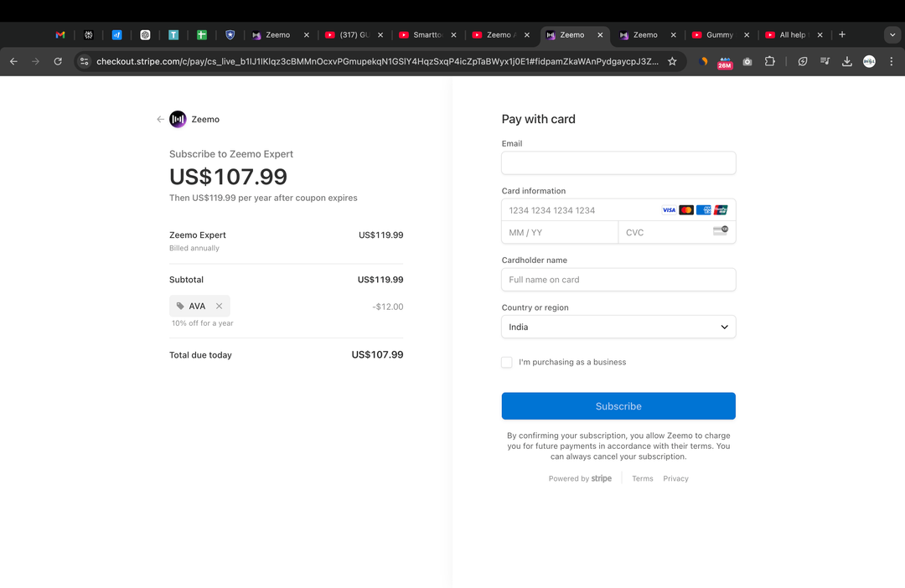Click the card number field
The width and height of the screenshot is (905, 588).
coord(578,210)
